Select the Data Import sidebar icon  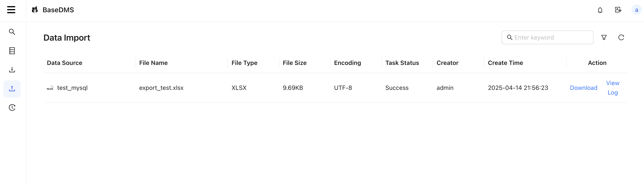pos(12,89)
